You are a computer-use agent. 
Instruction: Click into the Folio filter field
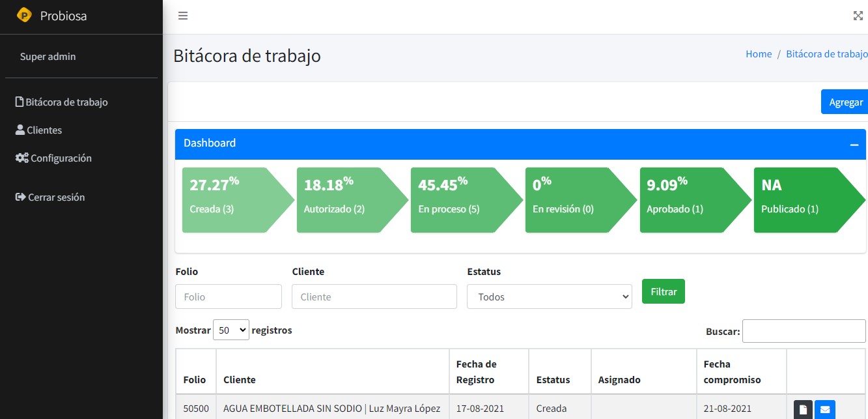pyautogui.click(x=228, y=296)
